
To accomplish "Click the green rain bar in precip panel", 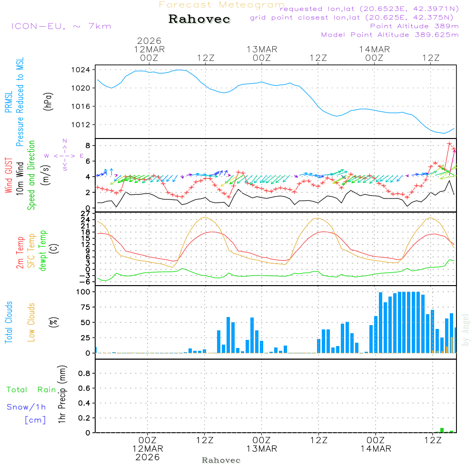I will 442,430.
